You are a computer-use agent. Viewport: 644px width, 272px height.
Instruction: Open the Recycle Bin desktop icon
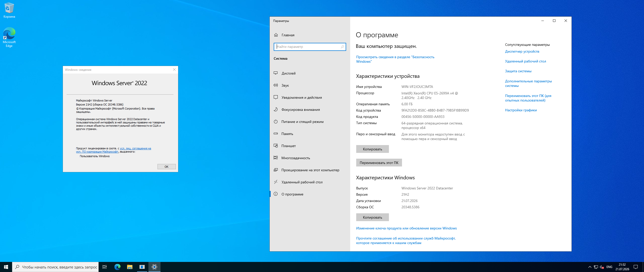[9, 10]
